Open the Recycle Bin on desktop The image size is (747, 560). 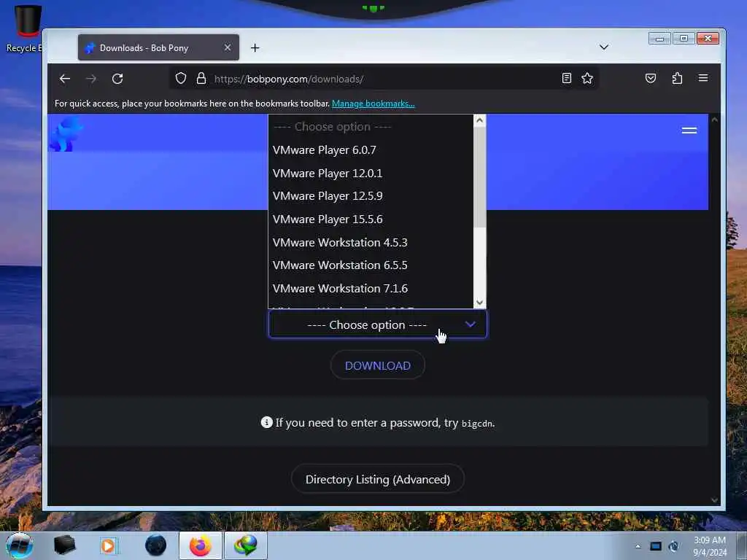(26, 28)
